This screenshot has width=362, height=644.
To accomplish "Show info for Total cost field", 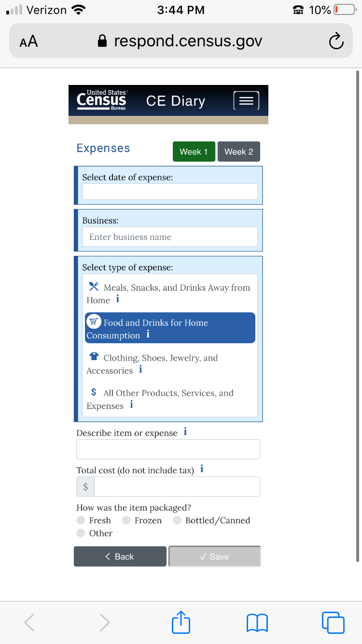I will click(202, 469).
